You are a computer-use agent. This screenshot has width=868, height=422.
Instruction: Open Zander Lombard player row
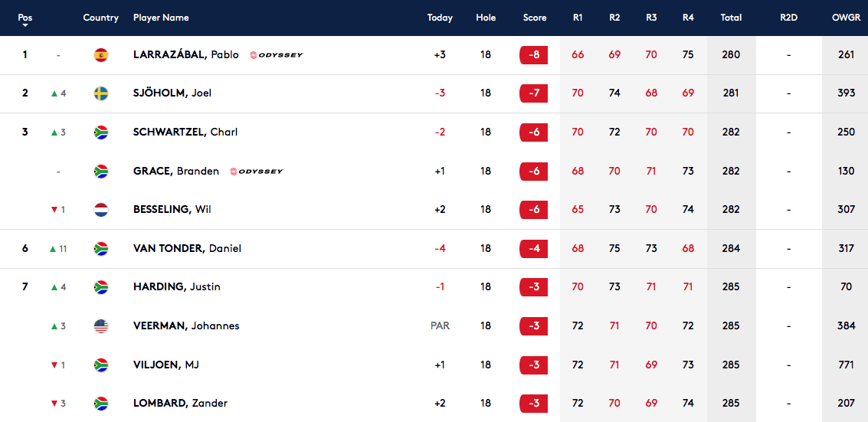pyautogui.click(x=434, y=403)
